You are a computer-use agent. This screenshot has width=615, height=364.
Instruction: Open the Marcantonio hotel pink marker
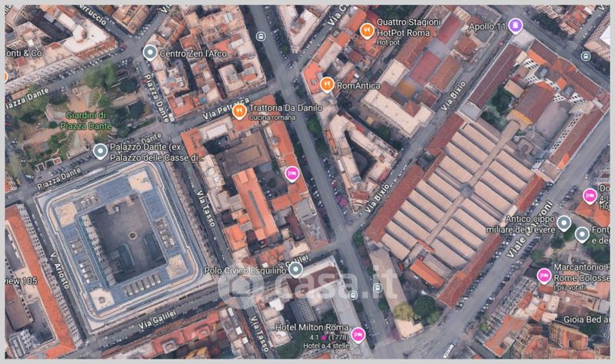[x=544, y=276]
